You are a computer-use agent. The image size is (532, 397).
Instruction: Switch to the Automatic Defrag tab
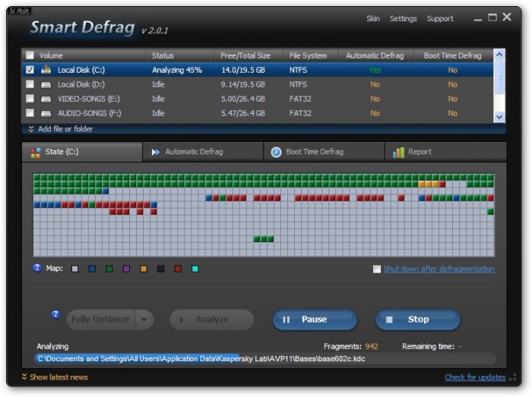(x=203, y=152)
